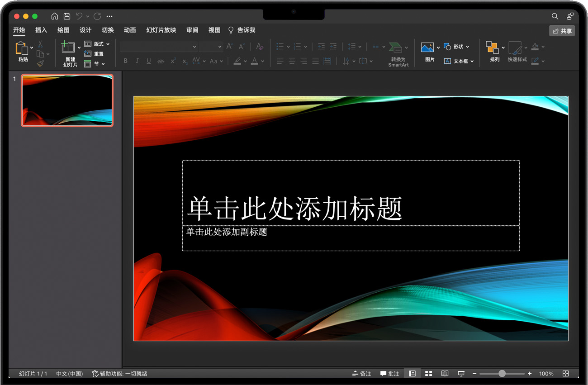Click the Share (共享) button
The image size is (588, 385).
[562, 31]
